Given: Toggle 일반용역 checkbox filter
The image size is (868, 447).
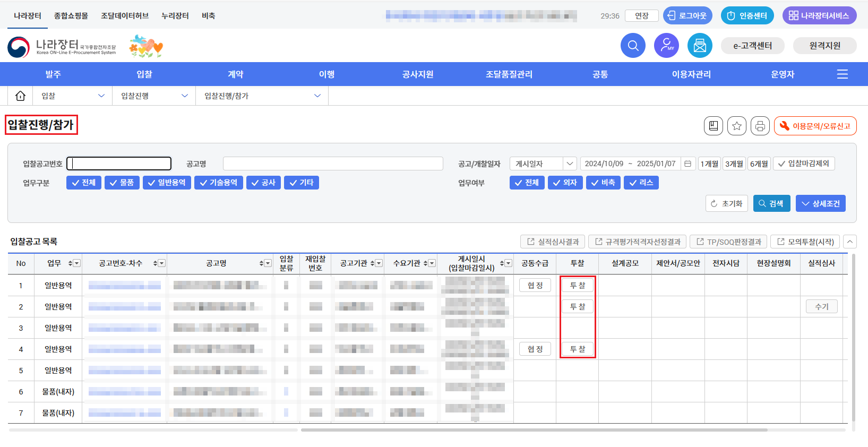Looking at the screenshot, I should pyautogui.click(x=167, y=183).
